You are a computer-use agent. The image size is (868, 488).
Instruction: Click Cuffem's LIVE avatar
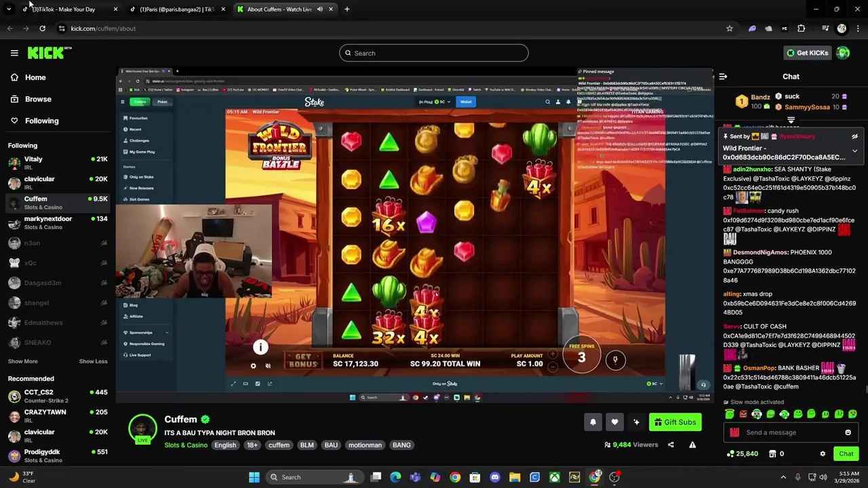143,430
